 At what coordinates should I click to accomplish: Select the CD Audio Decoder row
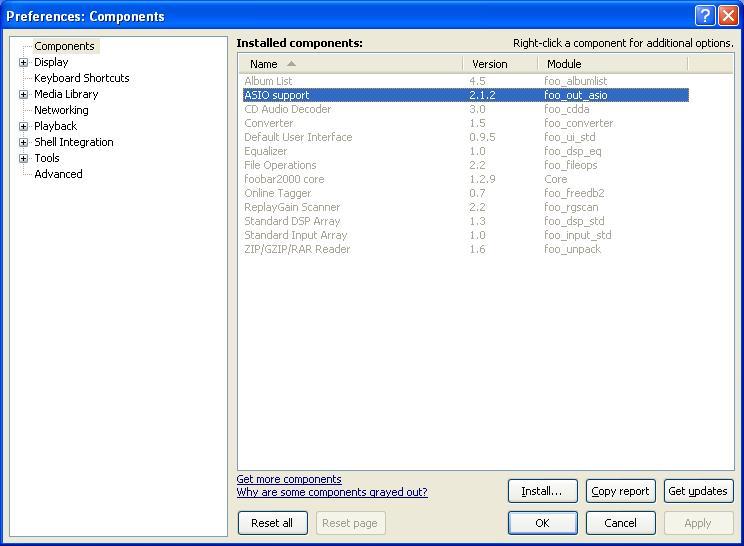click(x=465, y=109)
